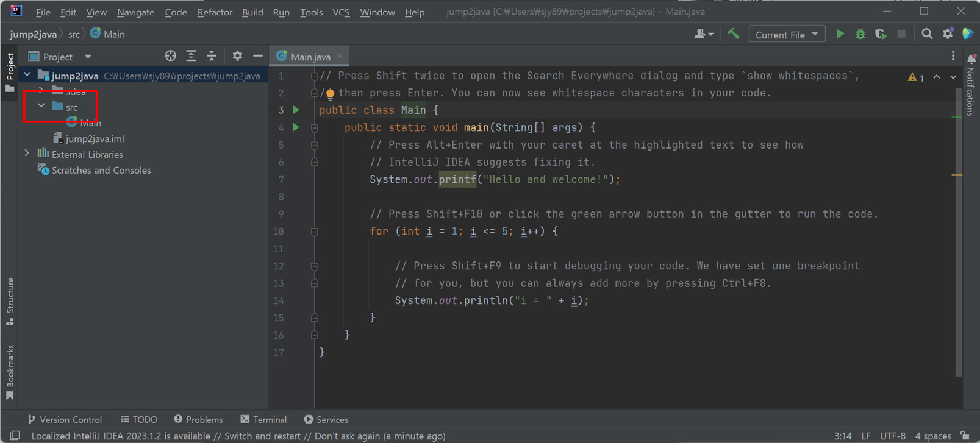
Task: Open the Build menu
Action: pyautogui.click(x=252, y=12)
